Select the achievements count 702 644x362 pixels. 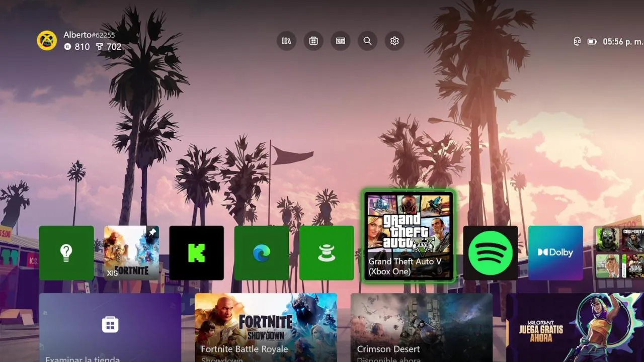tap(109, 47)
